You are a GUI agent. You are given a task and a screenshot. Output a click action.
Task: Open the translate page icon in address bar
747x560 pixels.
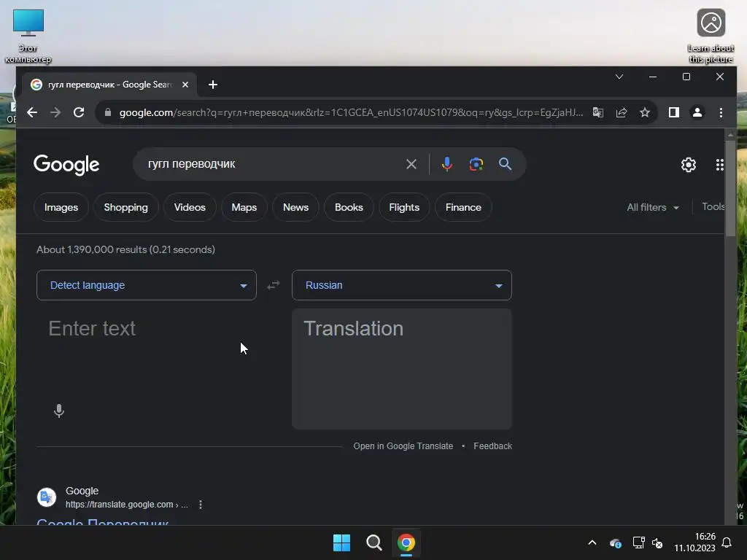click(598, 112)
